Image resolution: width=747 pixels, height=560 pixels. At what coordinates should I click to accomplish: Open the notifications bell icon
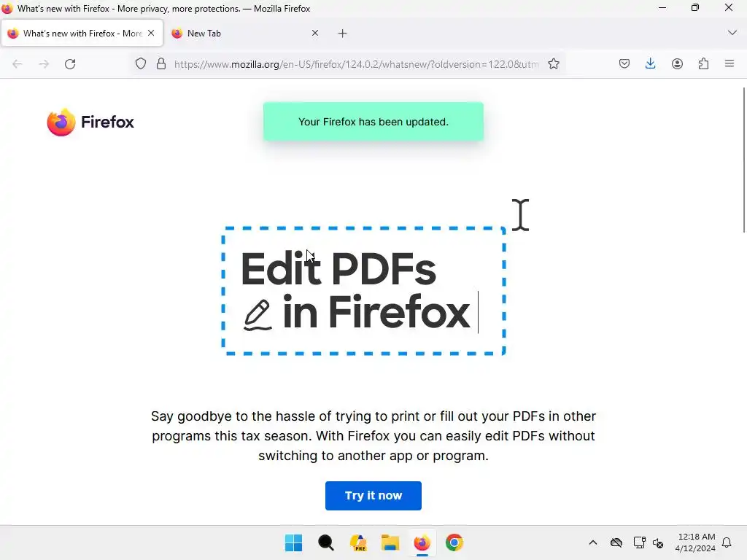point(727,542)
